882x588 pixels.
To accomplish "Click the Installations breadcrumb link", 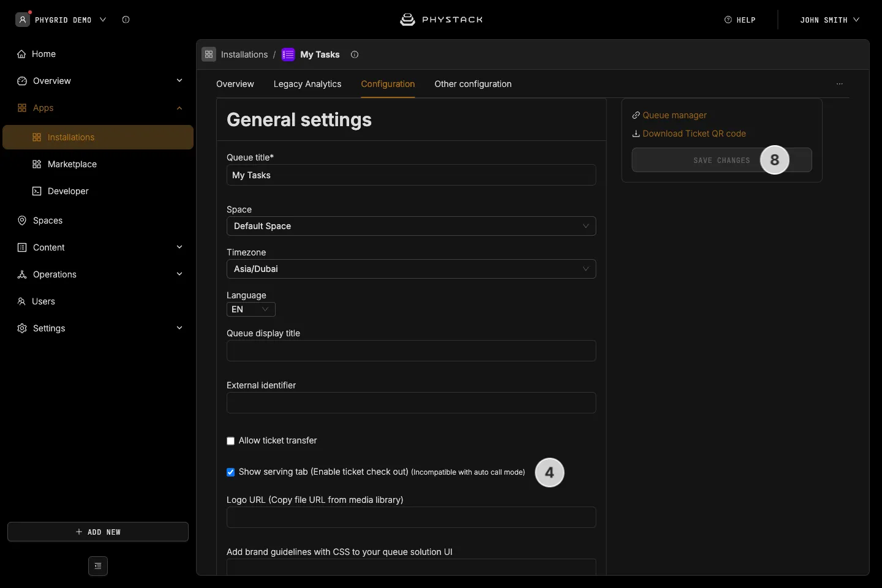I will (244, 55).
